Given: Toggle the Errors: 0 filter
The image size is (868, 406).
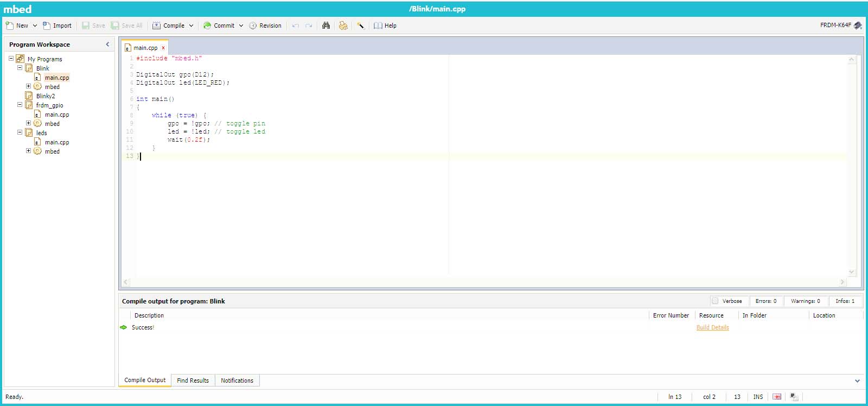Looking at the screenshot, I should 765,301.
